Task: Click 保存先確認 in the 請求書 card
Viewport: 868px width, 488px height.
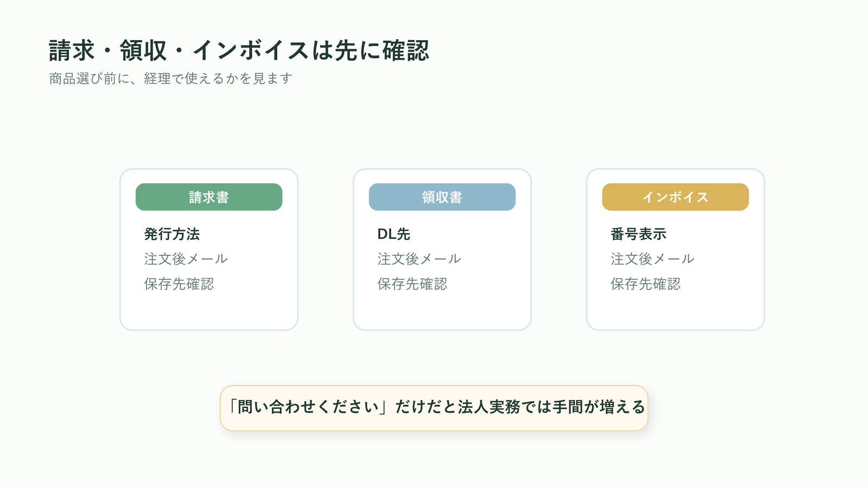Action: [x=179, y=284]
